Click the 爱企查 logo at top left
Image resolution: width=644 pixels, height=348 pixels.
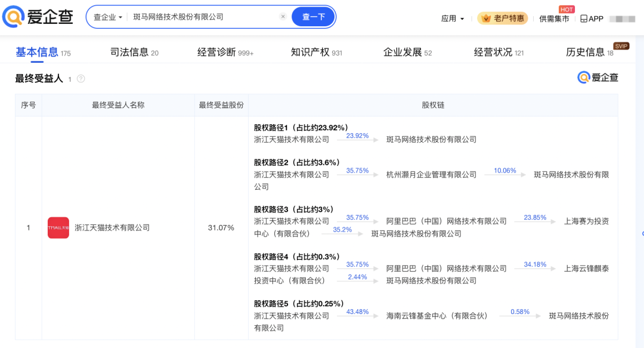(38, 17)
